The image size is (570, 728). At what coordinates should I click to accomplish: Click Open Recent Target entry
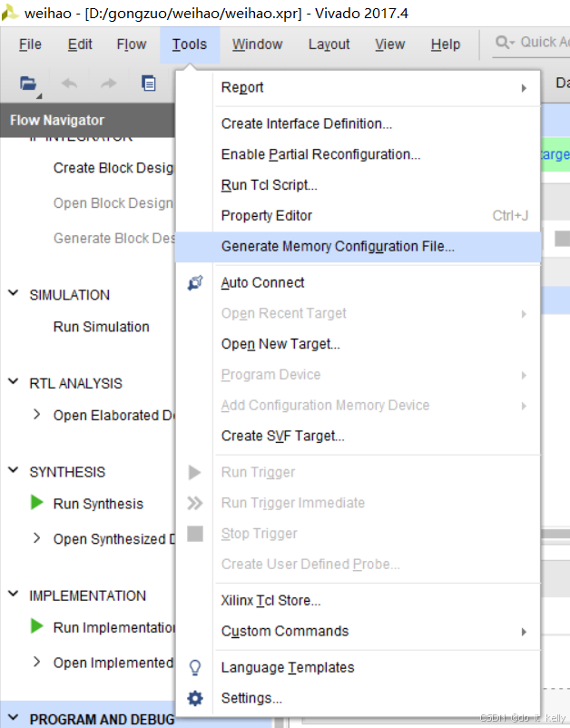point(358,313)
